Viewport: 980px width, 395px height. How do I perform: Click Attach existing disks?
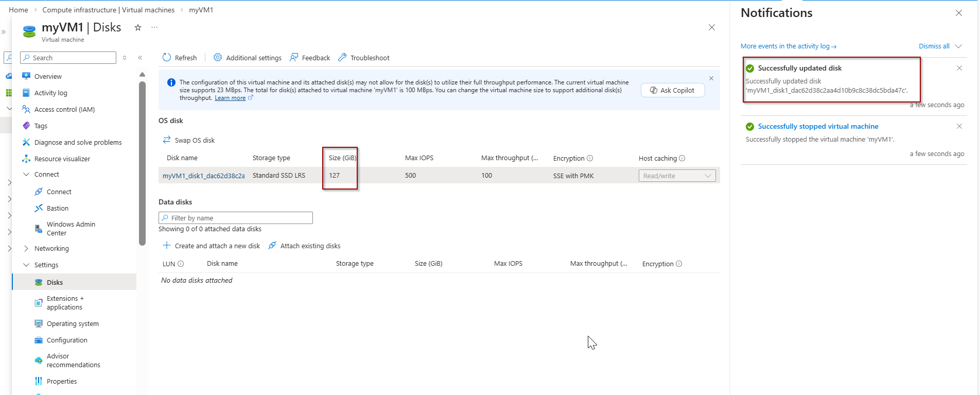coord(305,246)
